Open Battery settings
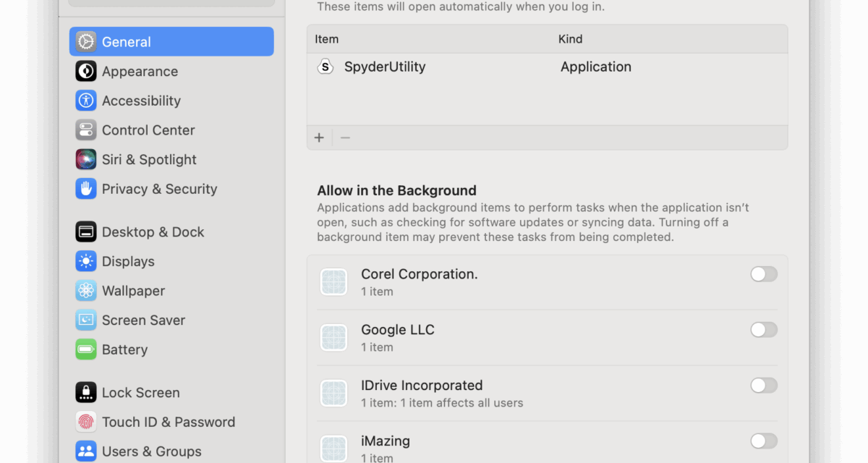 coord(171,349)
